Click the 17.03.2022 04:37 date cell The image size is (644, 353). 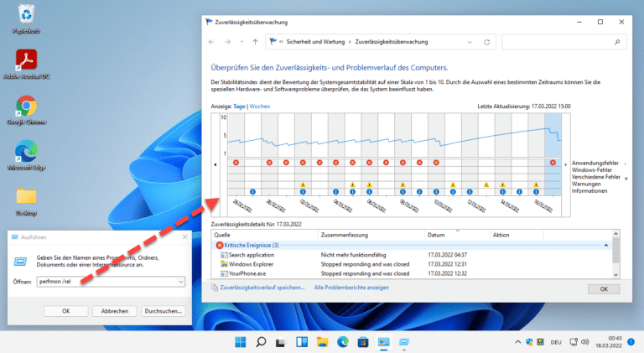click(447, 255)
